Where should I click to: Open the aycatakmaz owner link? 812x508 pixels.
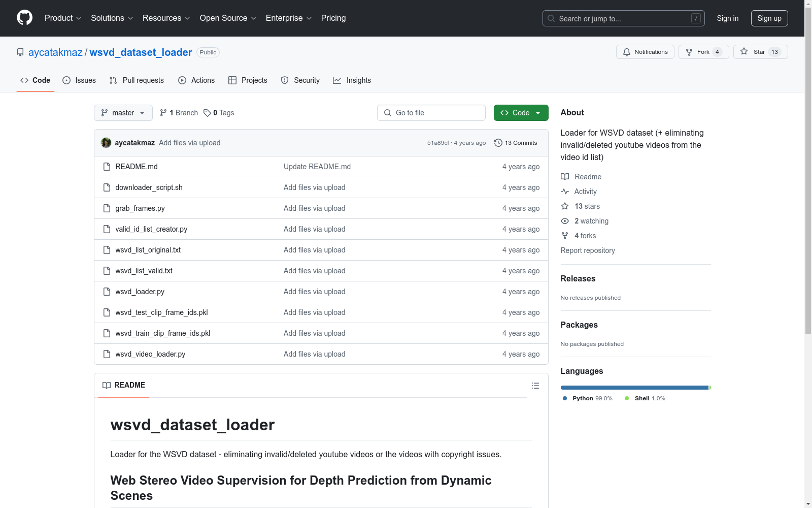pos(55,52)
